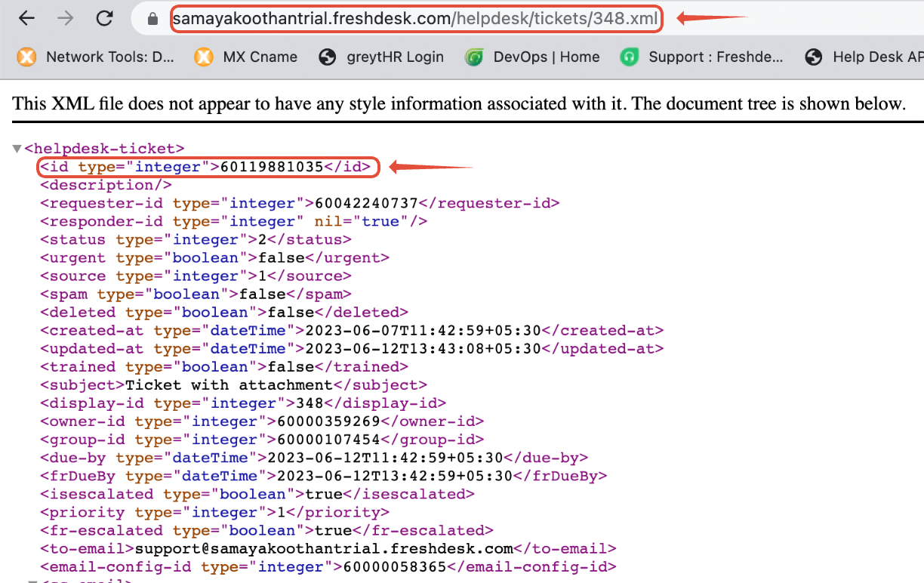
Task: Click the XML no-style-information notice text
Action: [x=459, y=103]
